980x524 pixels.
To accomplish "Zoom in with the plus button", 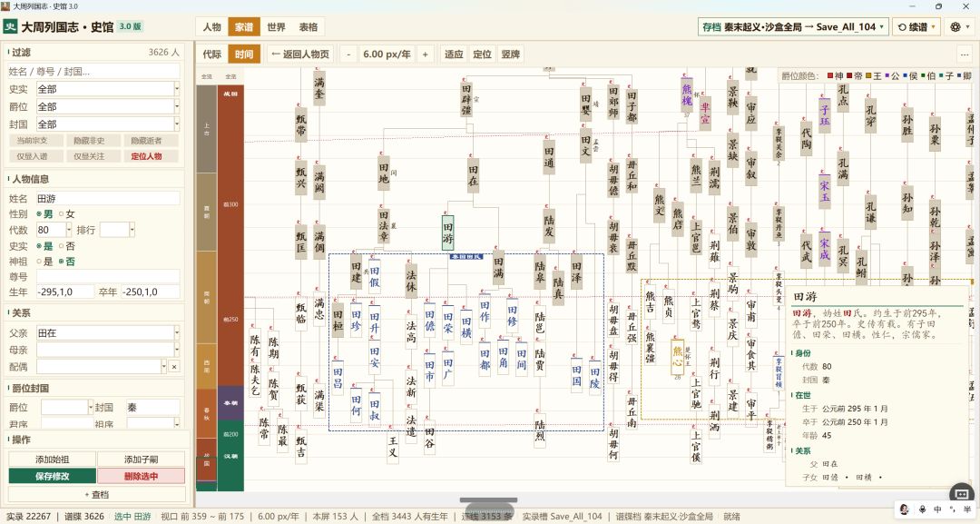I will click(x=425, y=54).
